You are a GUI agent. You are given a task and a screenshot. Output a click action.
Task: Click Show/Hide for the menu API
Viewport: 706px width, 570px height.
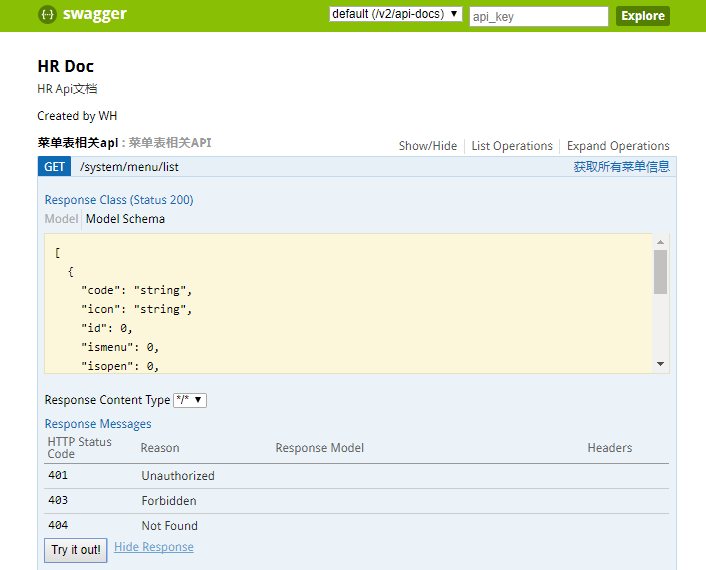427,146
